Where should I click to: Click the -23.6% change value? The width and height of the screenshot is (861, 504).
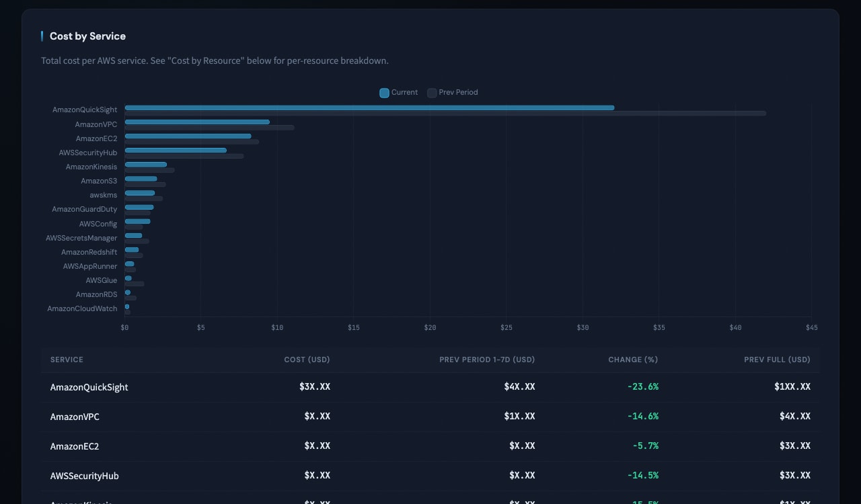coord(642,387)
